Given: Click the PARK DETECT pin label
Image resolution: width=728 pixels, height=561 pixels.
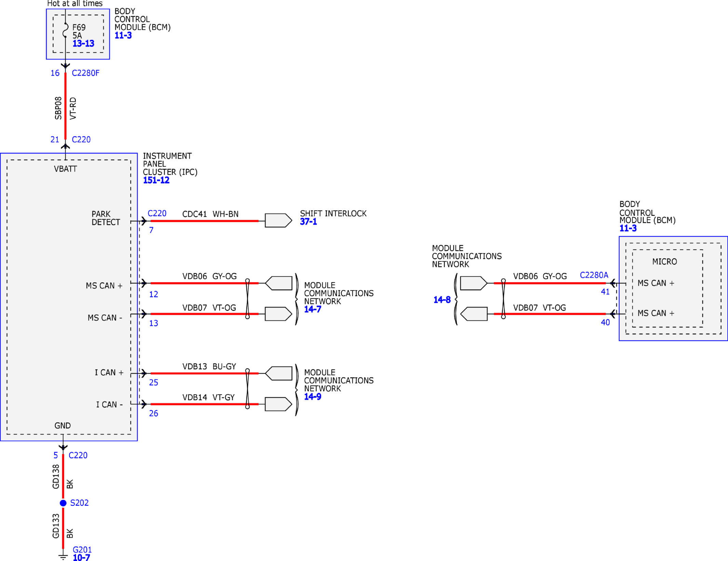Looking at the screenshot, I should [x=106, y=218].
